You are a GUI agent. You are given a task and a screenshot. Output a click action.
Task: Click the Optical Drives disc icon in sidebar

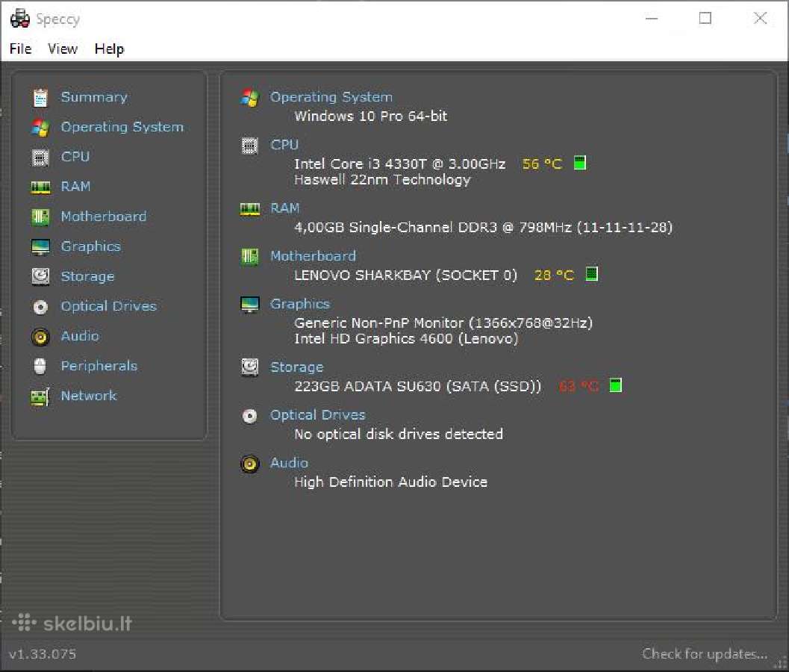(40, 307)
